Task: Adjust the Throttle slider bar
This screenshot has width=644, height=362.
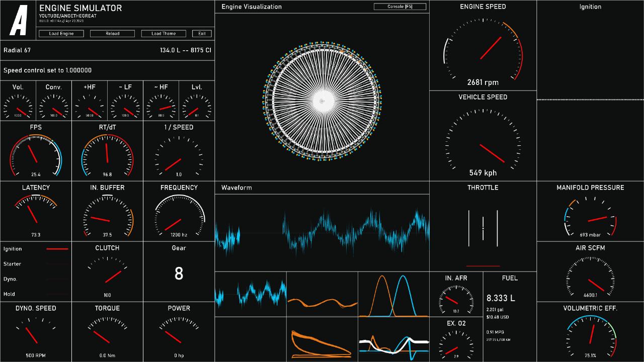Action: pyautogui.click(x=483, y=228)
